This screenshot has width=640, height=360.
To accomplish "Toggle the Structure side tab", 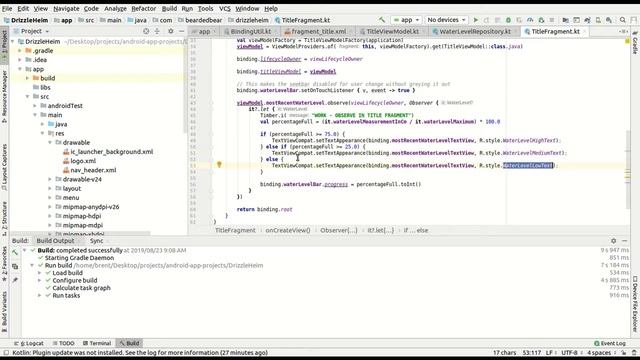I will [4, 218].
